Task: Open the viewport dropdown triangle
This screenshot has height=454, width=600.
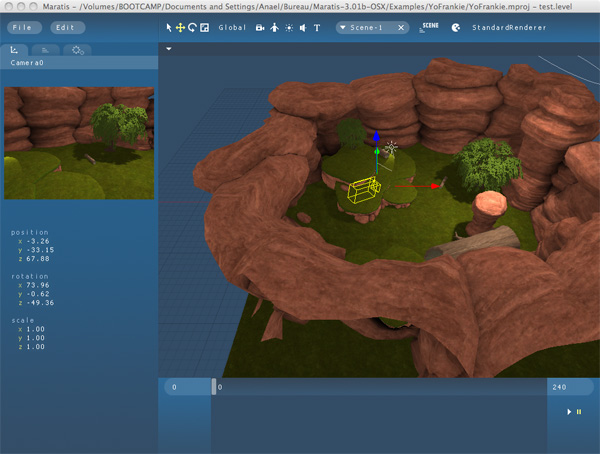Action: click(x=169, y=49)
